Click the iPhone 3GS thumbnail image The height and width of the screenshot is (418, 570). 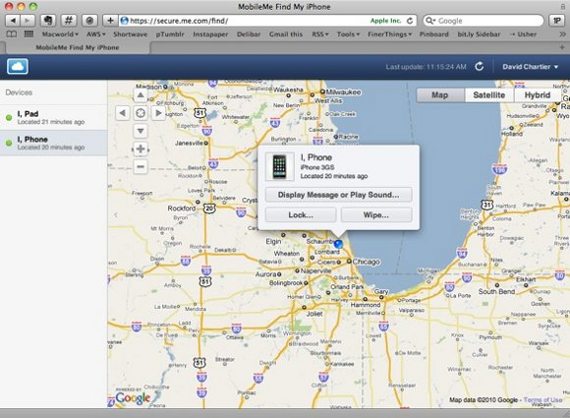coord(280,166)
